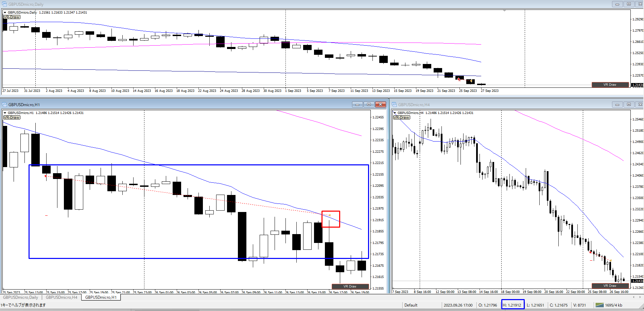Expand the Daily chart symbol dropdown triangle
The height and width of the screenshot is (311, 644).
click(5, 13)
